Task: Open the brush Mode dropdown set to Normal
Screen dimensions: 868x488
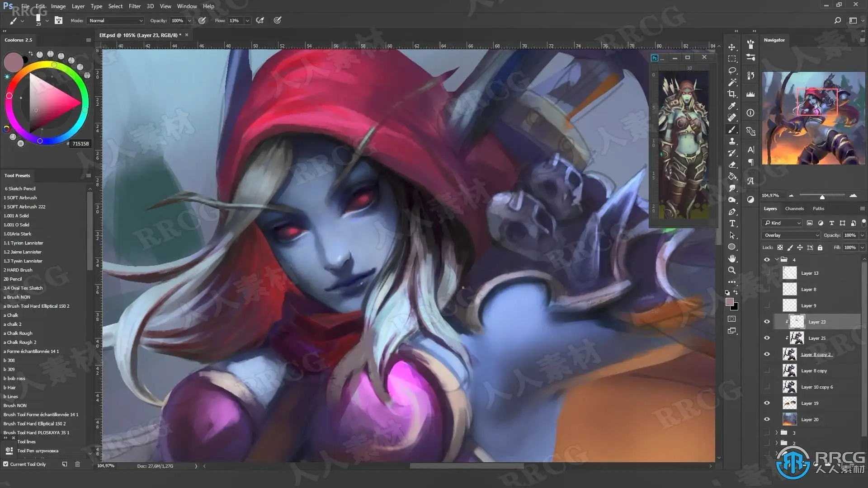Action: (x=115, y=21)
